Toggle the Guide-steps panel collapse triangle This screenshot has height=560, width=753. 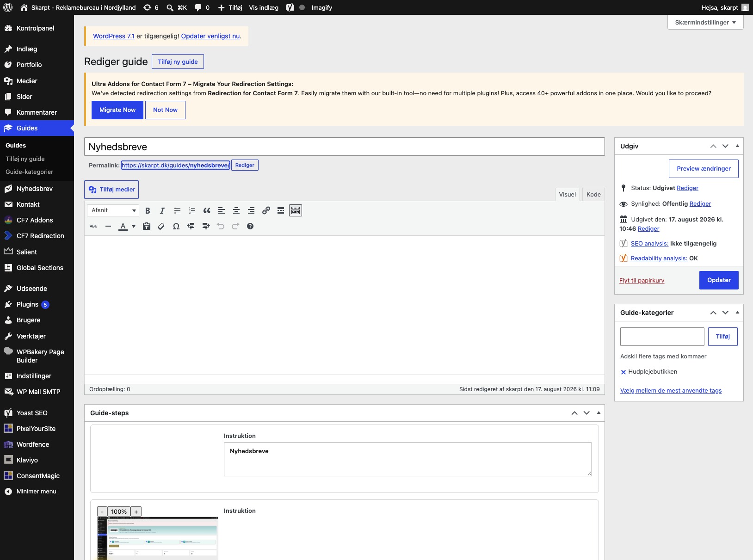click(599, 412)
